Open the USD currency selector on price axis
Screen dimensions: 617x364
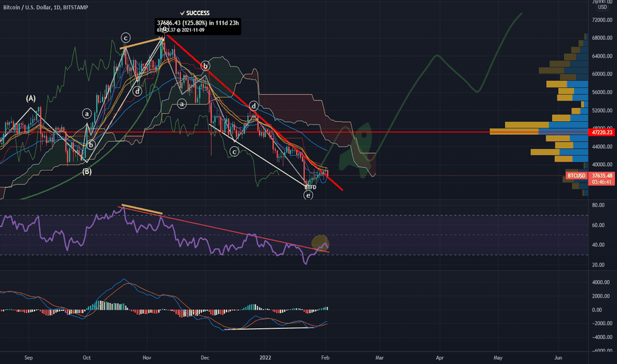point(602,7)
